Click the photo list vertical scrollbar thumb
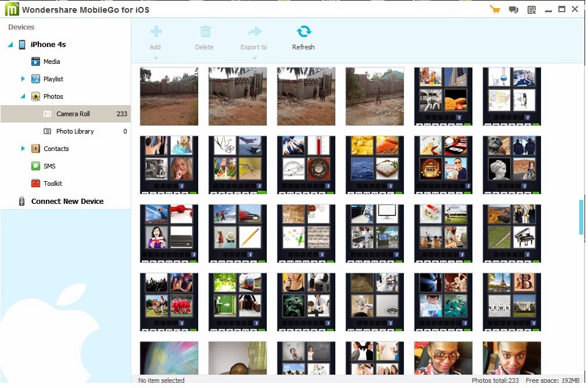The height and width of the screenshot is (388, 588). [x=582, y=217]
